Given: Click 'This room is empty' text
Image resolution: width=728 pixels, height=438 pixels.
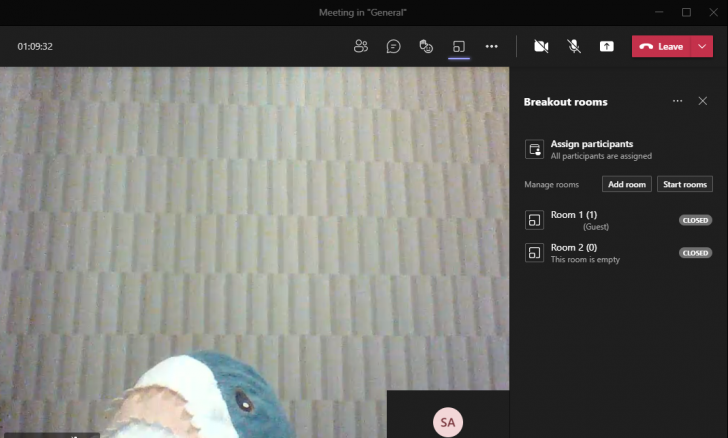Looking at the screenshot, I should click(x=585, y=259).
